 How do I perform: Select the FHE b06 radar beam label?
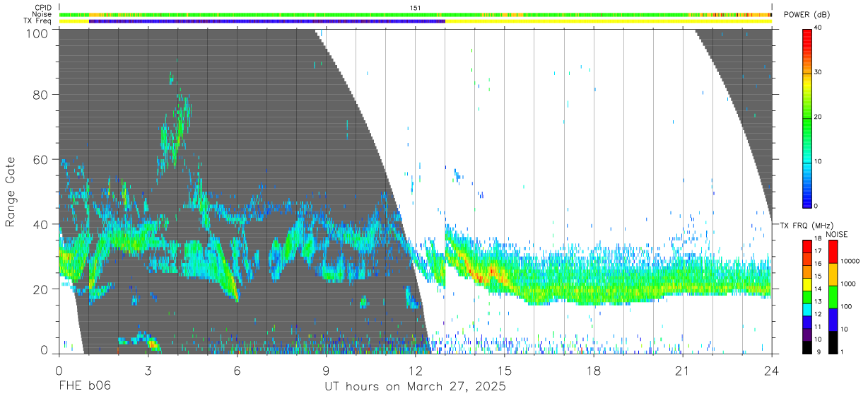(x=84, y=387)
